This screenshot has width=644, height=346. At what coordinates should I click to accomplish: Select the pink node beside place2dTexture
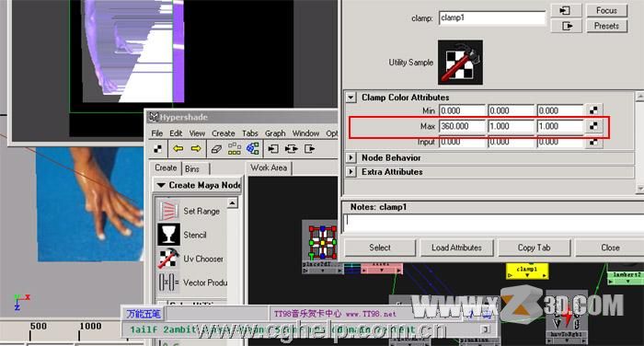coord(382,269)
